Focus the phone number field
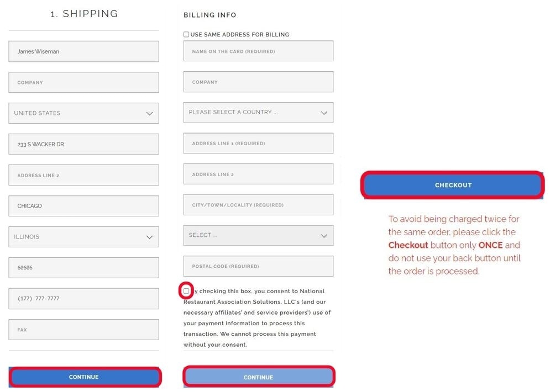The height and width of the screenshot is (392, 550). pyautogui.click(x=83, y=299)
